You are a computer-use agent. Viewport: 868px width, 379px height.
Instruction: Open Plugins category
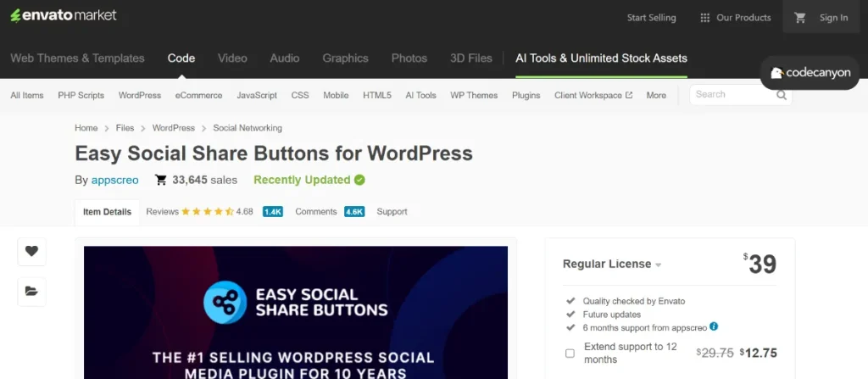click(x=526, y=95)
